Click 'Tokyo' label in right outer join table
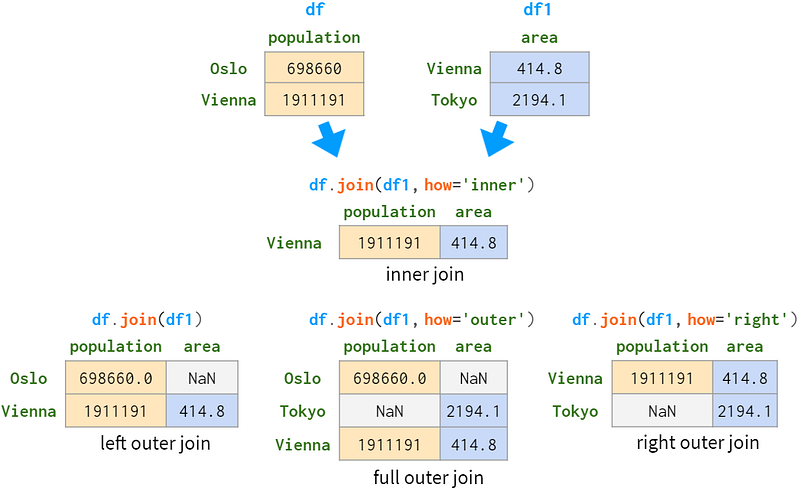The image size is (800, 491). point(575,411)
